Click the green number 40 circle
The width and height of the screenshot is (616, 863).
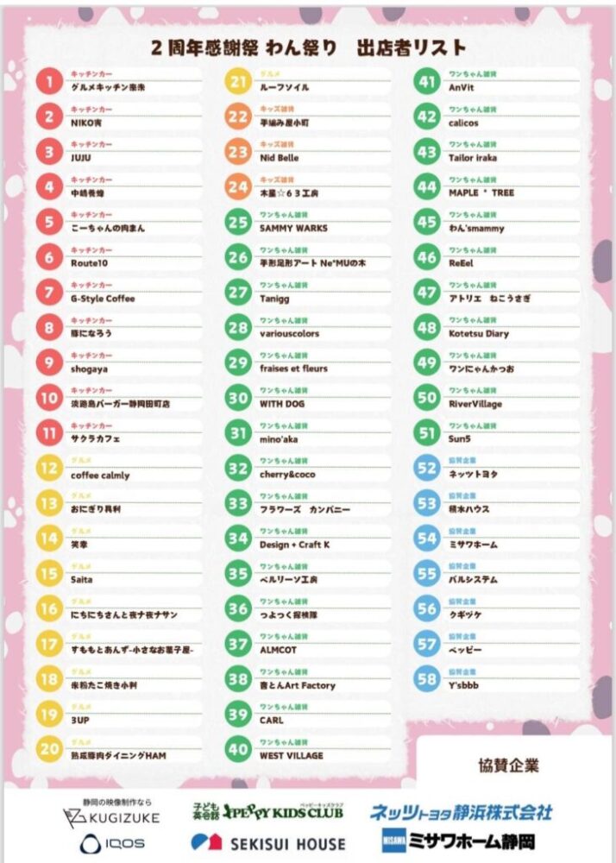[238, 749]
